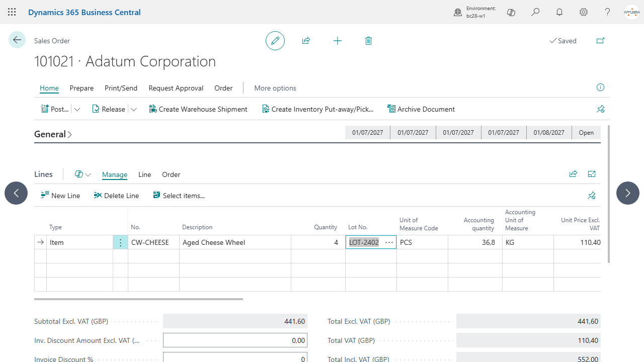Viewport: 644px width, 362px height.
Task: Click Create Warehouse Shipment
Action: point(198,109)
